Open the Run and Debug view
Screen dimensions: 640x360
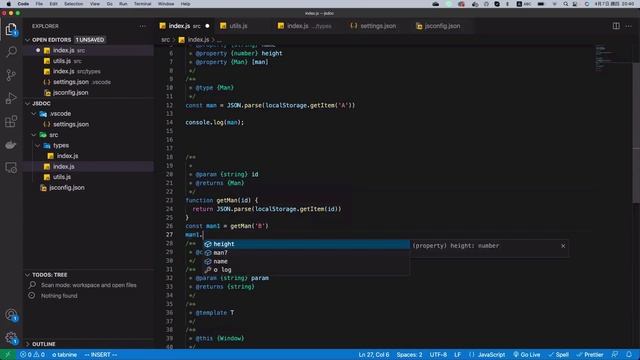[11, 98]
